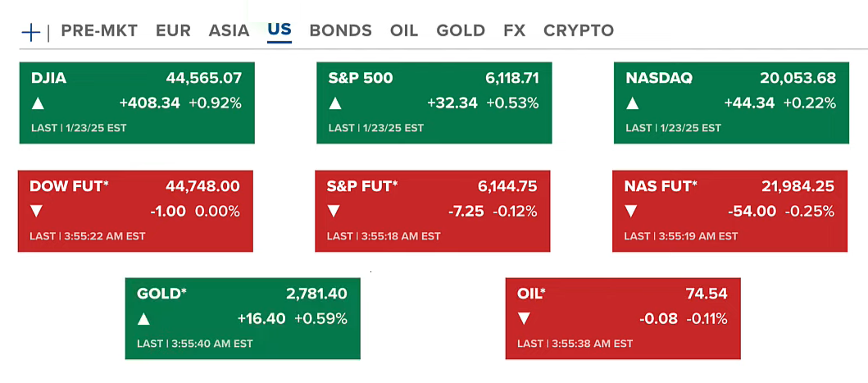The width and height of the screenshot is (868, 383).
Task: Click the S&P 500 up arrow
Action: [334, 103]
